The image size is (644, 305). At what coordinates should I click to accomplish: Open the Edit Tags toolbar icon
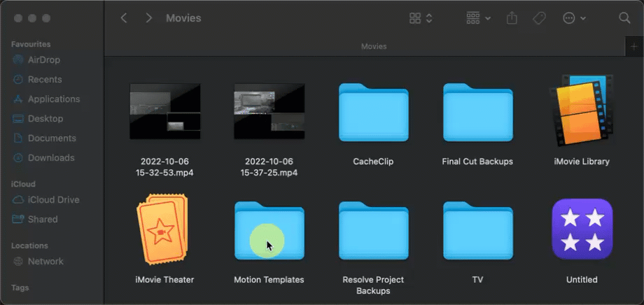pos(539,18)
